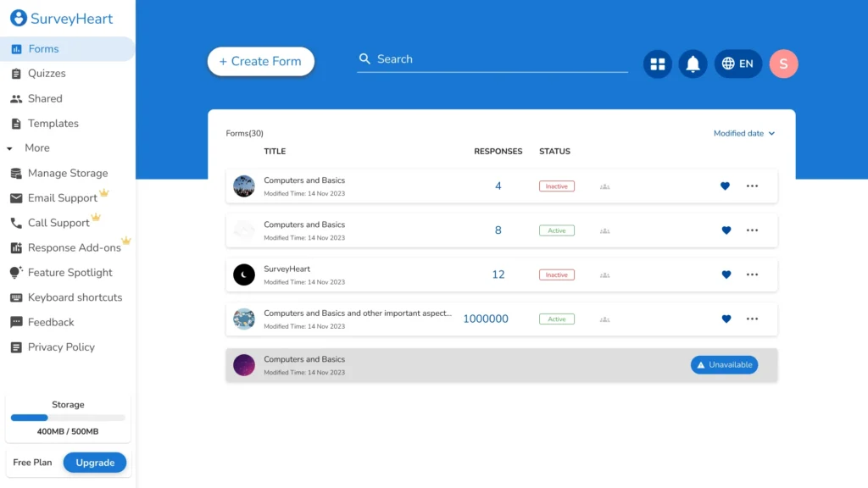Screen dimensions: 868x488
Task: Click the user avatar S
Action: coord(783,64)
